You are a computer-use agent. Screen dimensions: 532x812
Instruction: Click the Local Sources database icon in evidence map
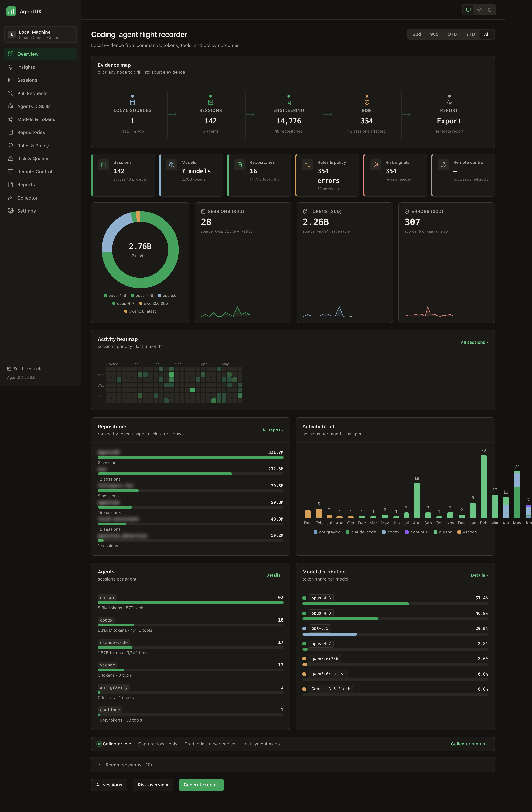(133, 102)
